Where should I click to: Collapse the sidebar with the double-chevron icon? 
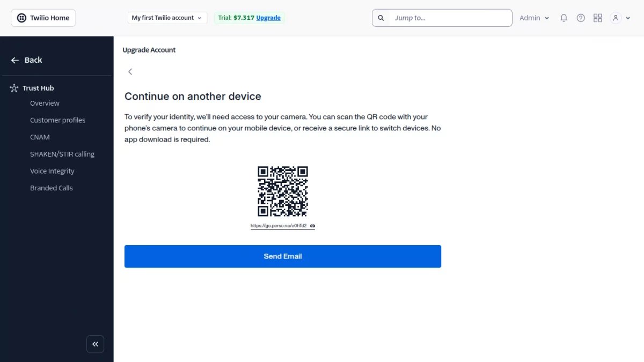click(95, 344)
